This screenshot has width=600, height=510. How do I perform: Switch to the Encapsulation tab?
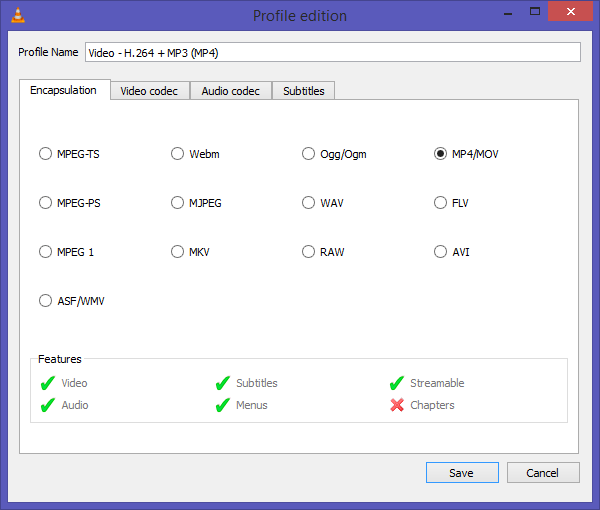click(x=65, y=90)
